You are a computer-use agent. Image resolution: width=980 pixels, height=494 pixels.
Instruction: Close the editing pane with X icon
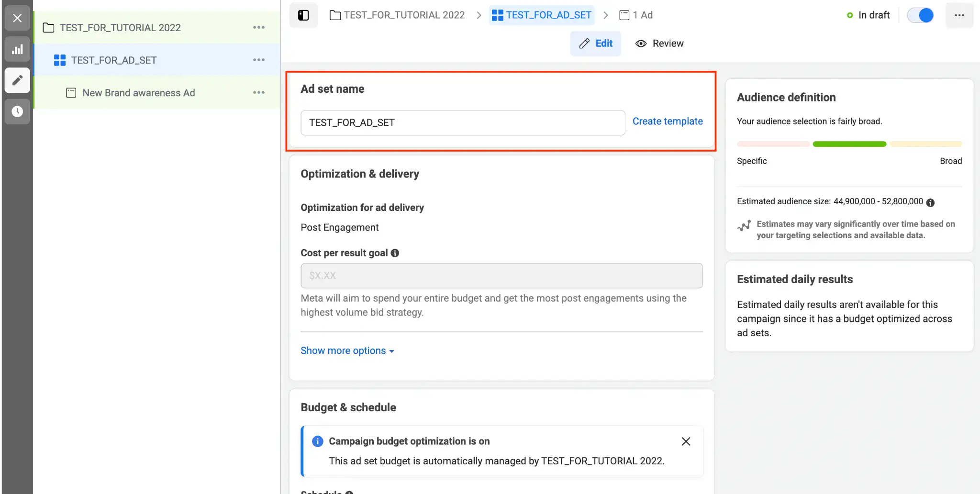17,18
